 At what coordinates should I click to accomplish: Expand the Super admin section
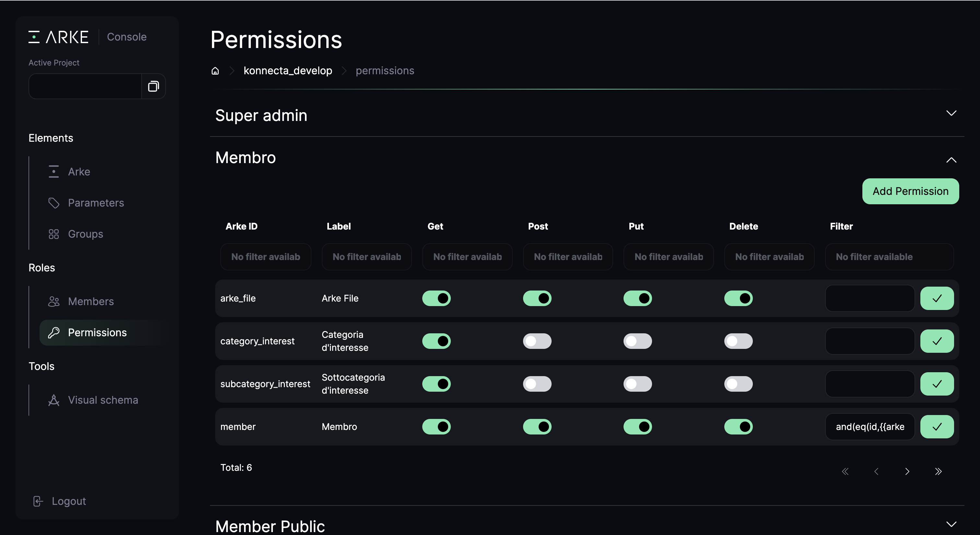(x=951, y=113)
